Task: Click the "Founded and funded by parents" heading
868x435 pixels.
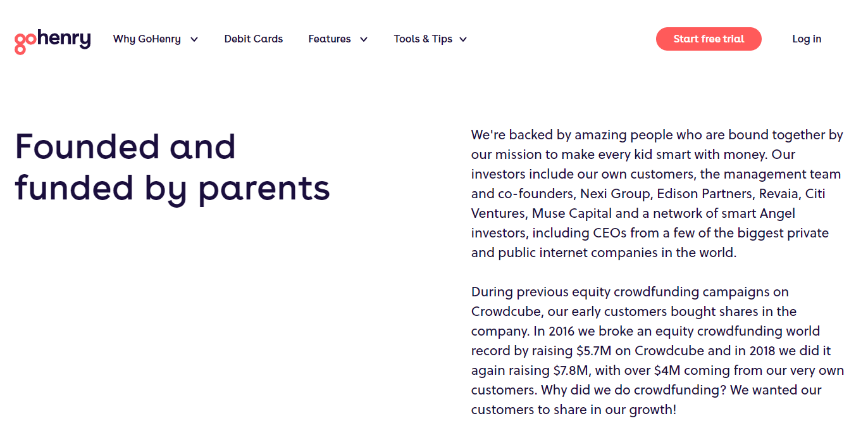Action: (x=172, y=167)
